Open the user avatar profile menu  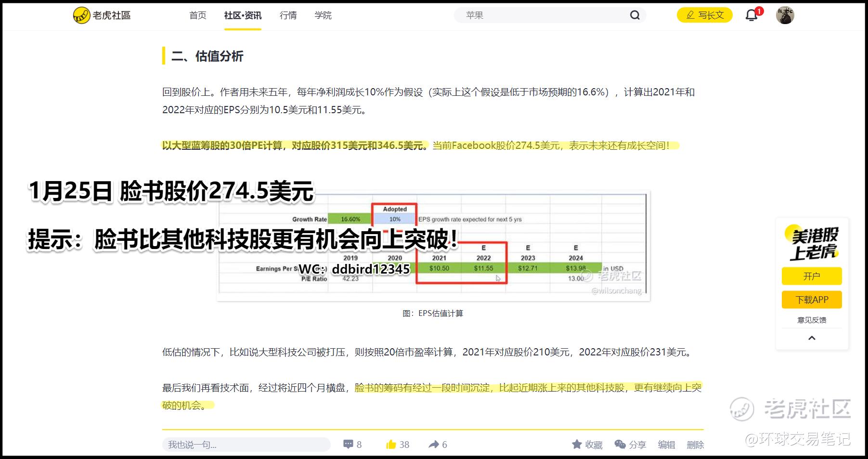785,15
